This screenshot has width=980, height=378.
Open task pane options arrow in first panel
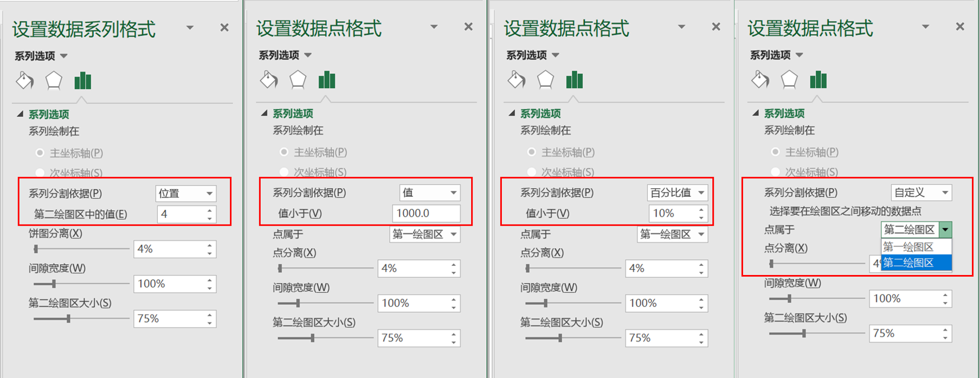pyautogui.click(x=190, y=28)
